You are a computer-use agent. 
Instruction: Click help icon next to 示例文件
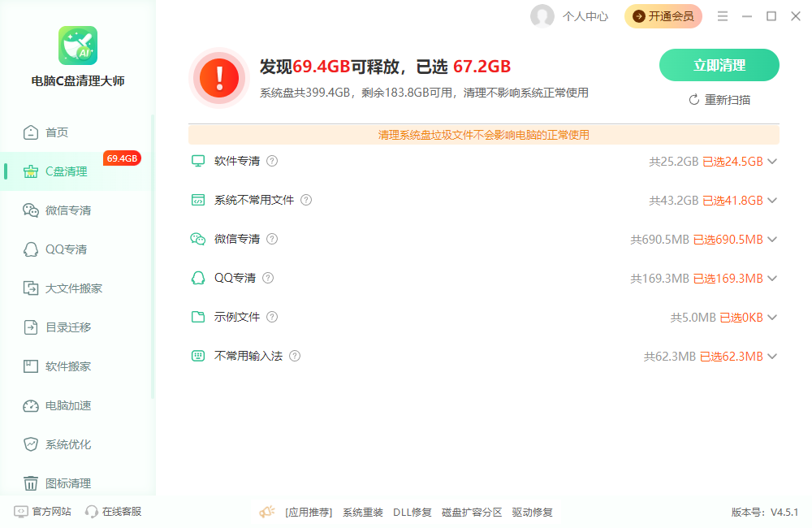(x=272, y=317)
